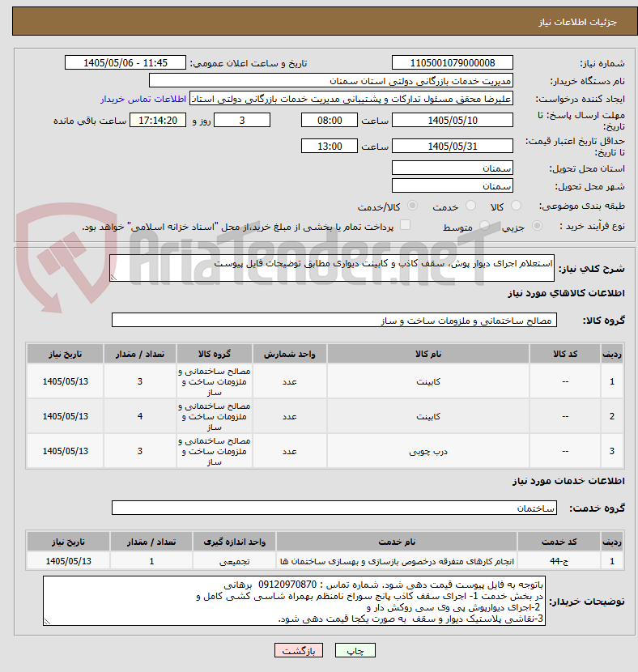Image resolution: width=638 pixels, height=672 pixels.
Task: Click the announcement date field 1405/05/06 - 11:45
Action: (125, 62)
